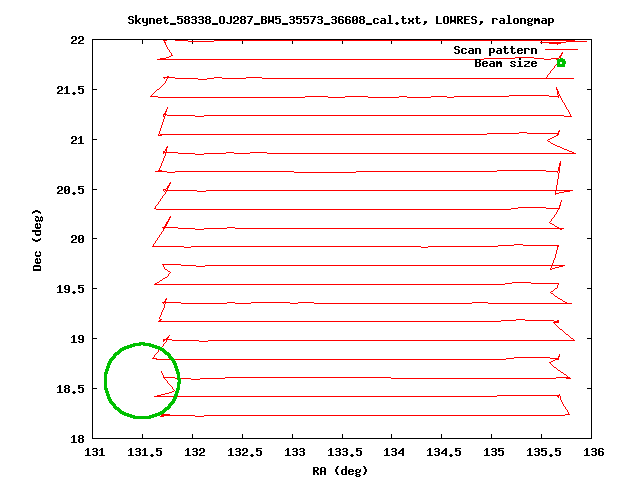Click the RA axis tick label 134
This screenshot has height=480, width=640.
pyautogui.click(x=394, y=452)
